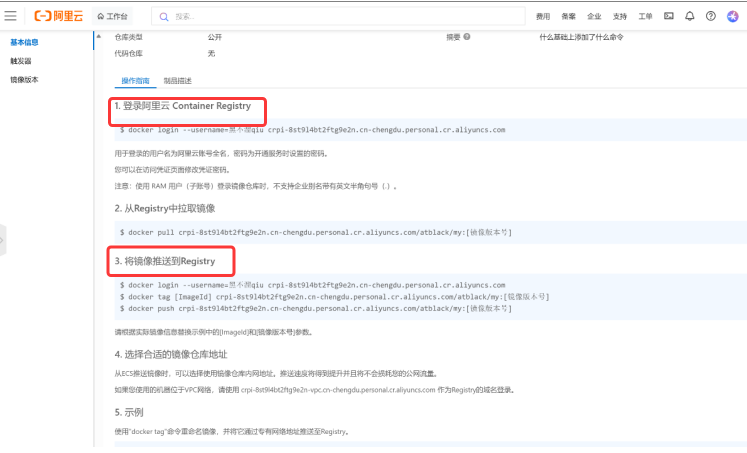
Task: Switch to the 操作指南 tab
Action: click(x=135, y=81)
